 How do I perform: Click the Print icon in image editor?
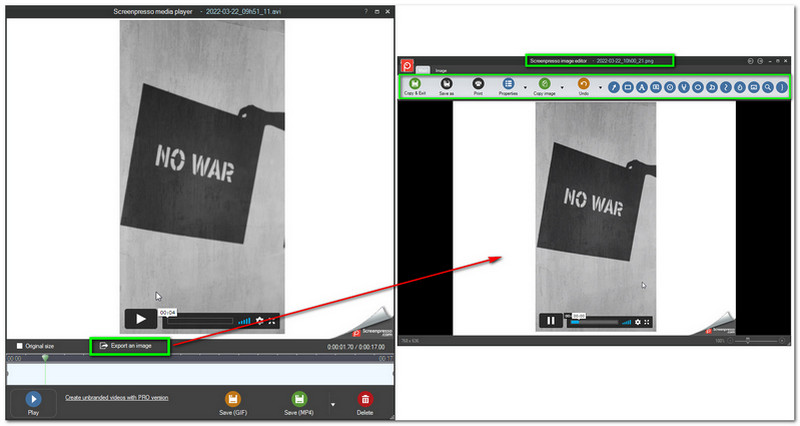tap(478, 84)
